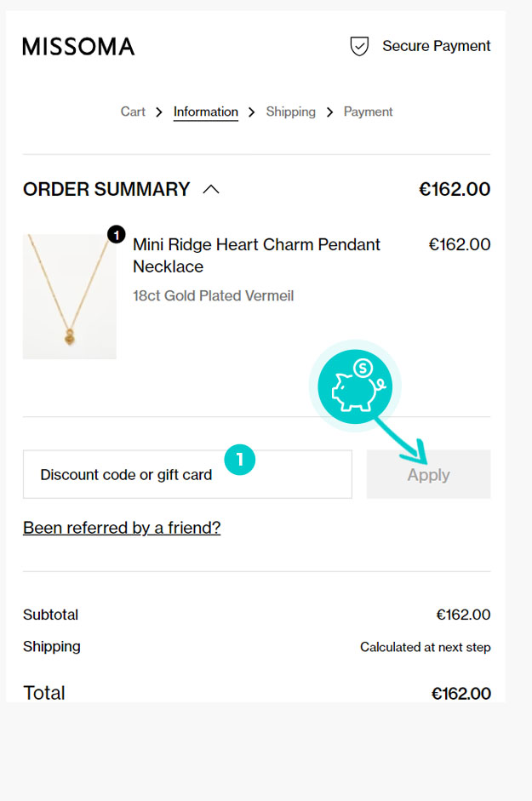The image size is (532, 801).
Task: Select the Information breadcrumb step
Action: [206, 112]
